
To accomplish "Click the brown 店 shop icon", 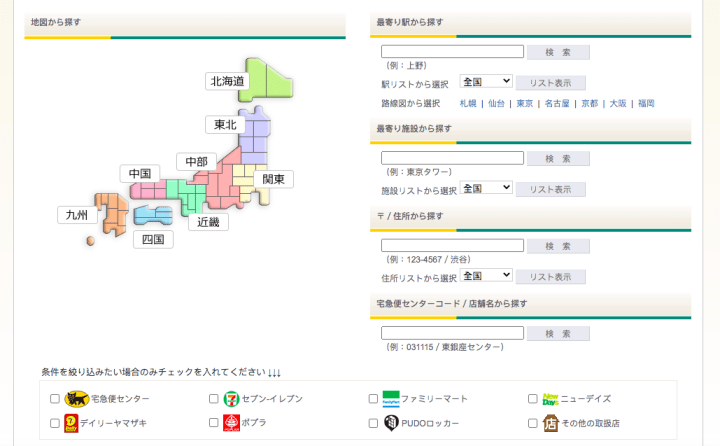I will pyautogui.click(x=551, y=423).
